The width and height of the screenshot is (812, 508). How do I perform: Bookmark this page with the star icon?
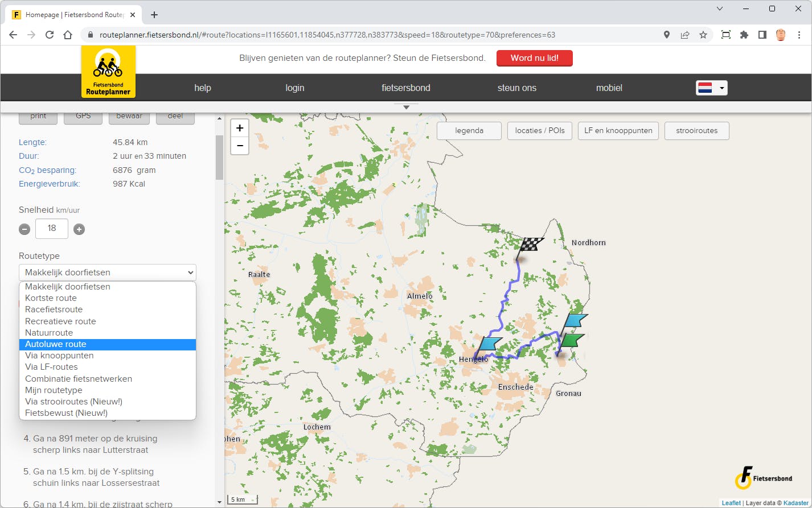703,35
